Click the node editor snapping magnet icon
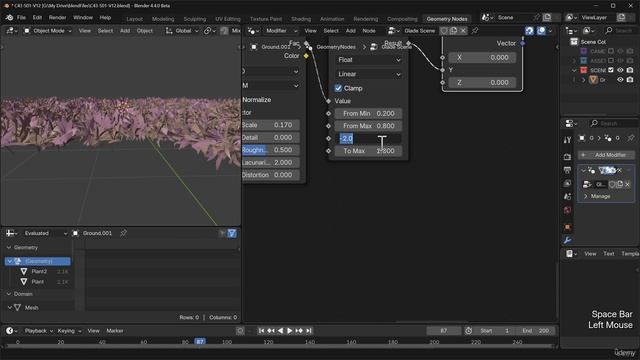Image resolution: width=640 pixels, height=360 pixels. [x=529, y=31]
